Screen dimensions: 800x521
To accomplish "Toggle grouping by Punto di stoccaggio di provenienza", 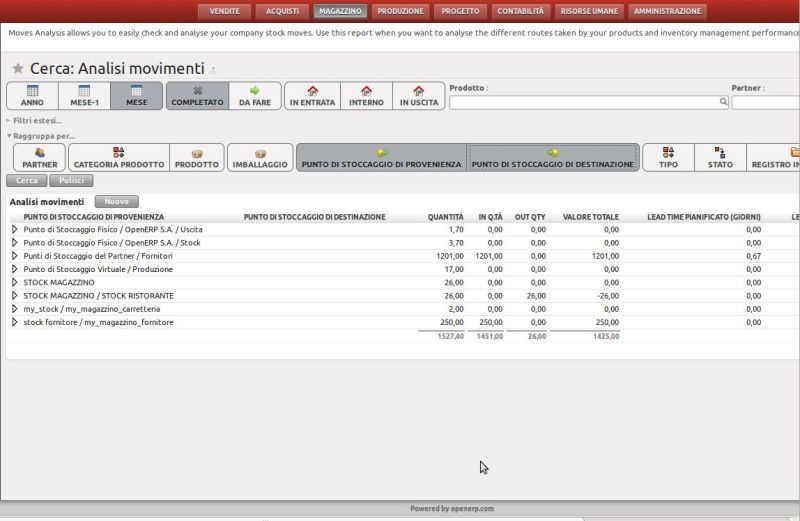I will tap(381, 158).
